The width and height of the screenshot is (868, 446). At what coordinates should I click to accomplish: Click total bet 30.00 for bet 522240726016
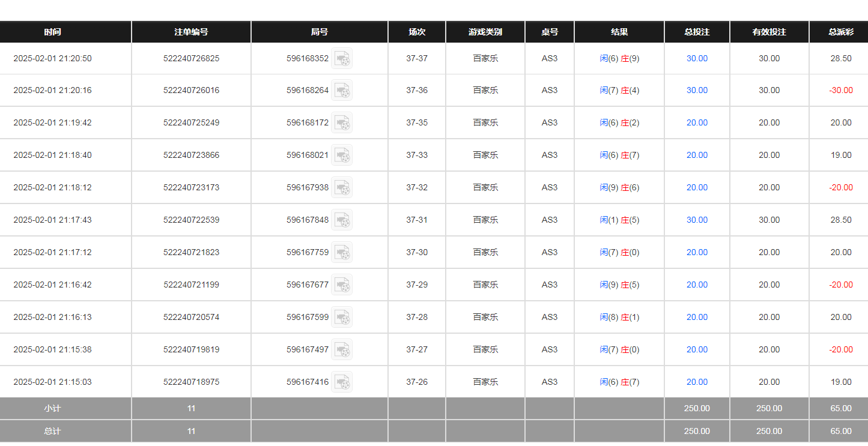point(697,90)
